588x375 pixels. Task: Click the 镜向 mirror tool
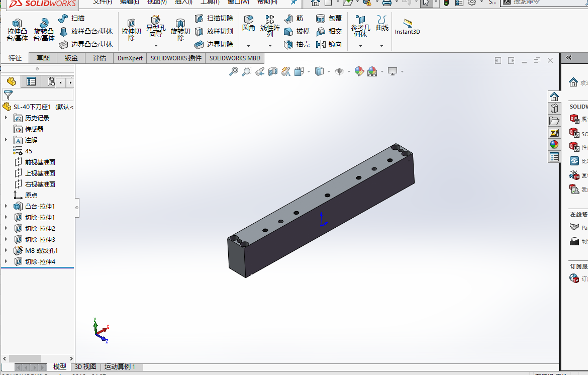point(329,44)
